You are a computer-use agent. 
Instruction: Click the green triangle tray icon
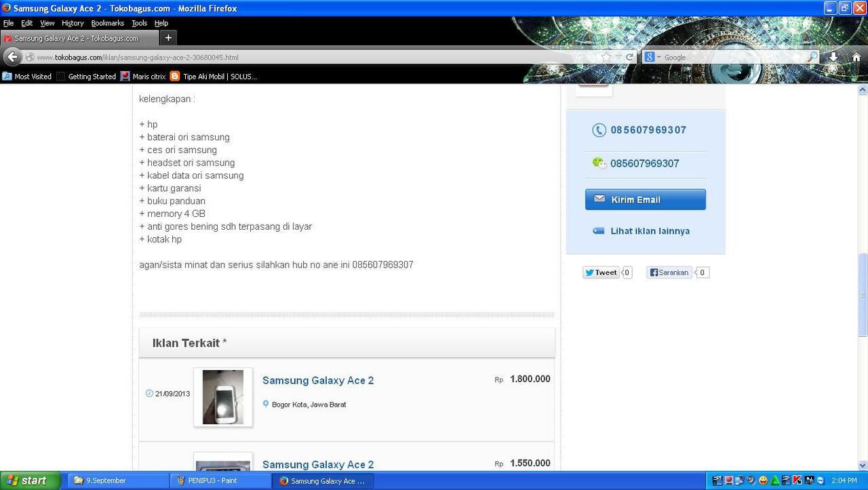point(775,481)
